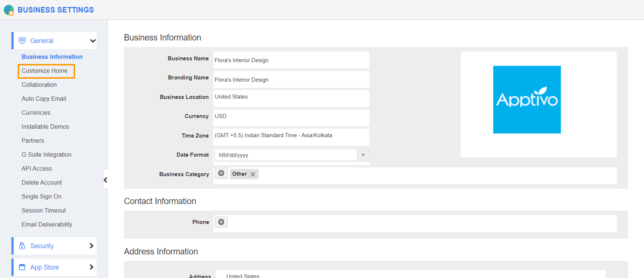
Task: Open the Date Format dropdown arrow
Action: pyautogui.click(x=363, y=155)
